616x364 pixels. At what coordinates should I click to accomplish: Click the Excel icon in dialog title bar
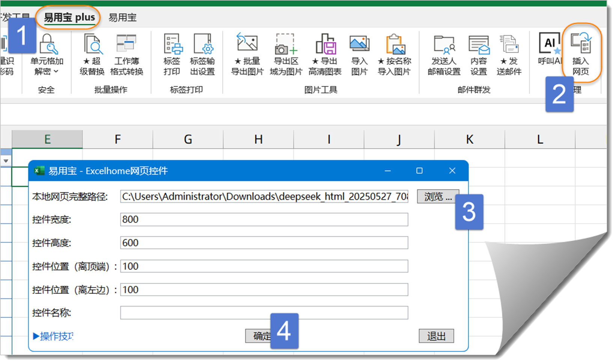point(39,171)
